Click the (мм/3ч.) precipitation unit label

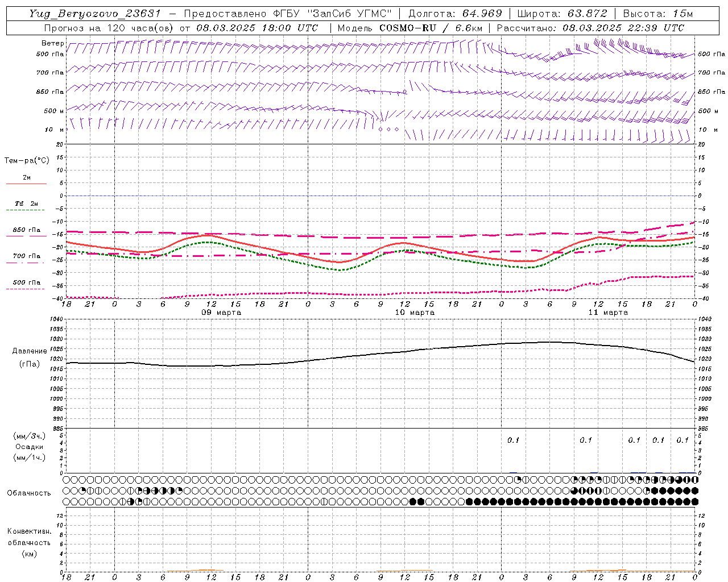[x=30, y=436]
